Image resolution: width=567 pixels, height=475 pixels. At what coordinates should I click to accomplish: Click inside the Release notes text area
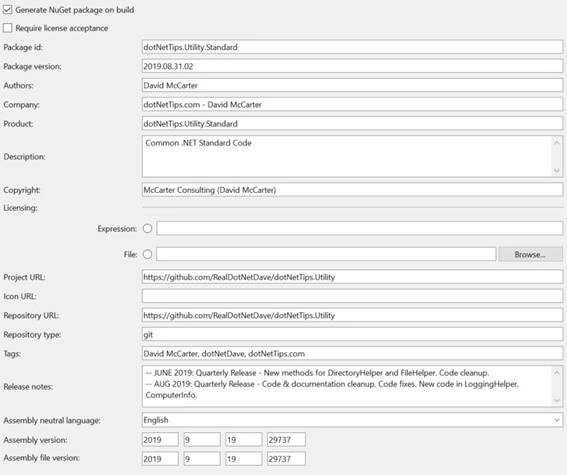(347, 386)
